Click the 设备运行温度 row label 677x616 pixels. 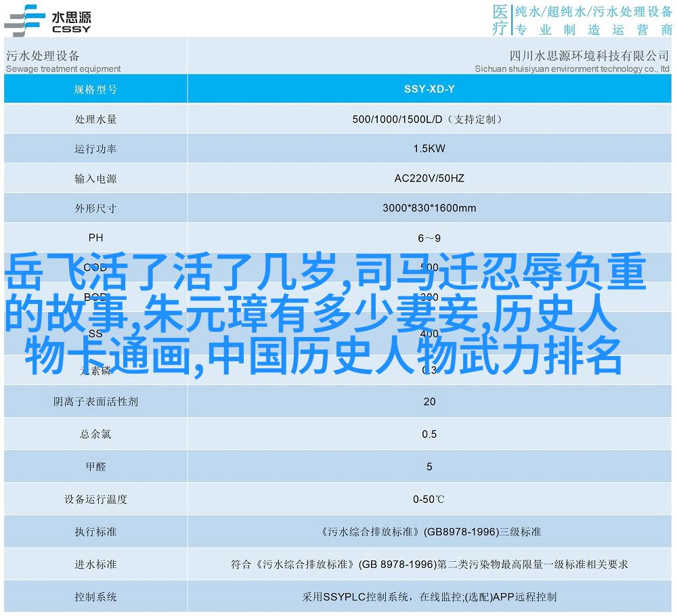tap(96, 500)
